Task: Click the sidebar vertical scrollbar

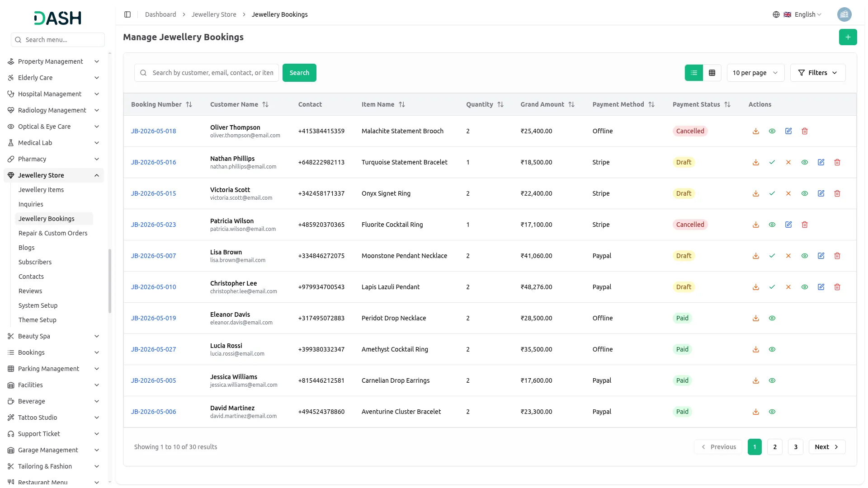Action: point(110,281)
